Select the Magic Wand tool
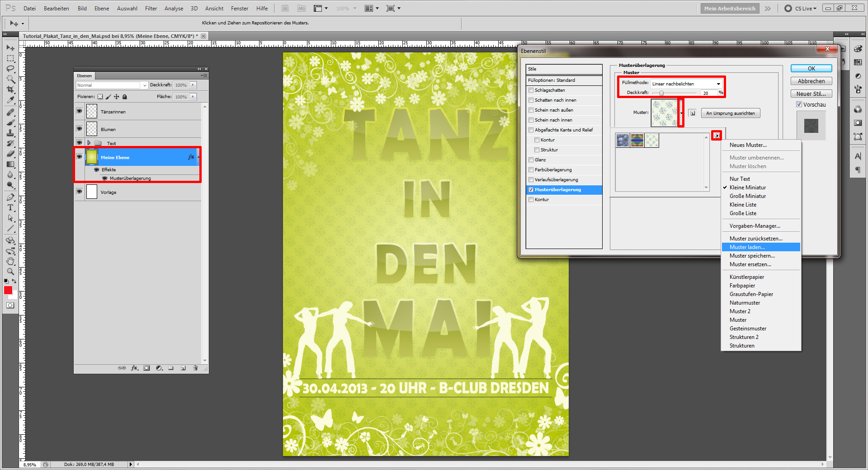868x470 pixels. 10,79
